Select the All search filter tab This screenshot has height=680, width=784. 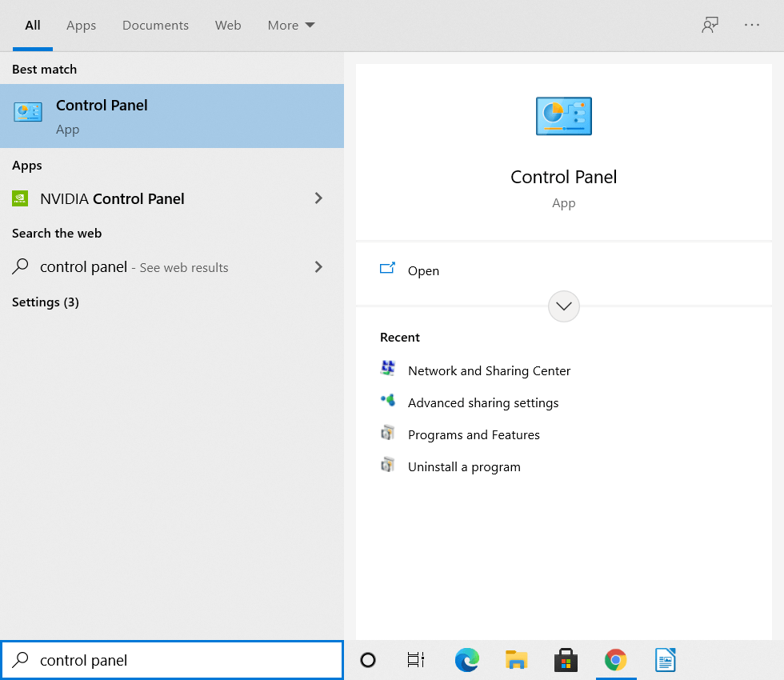tap(33, 25)
